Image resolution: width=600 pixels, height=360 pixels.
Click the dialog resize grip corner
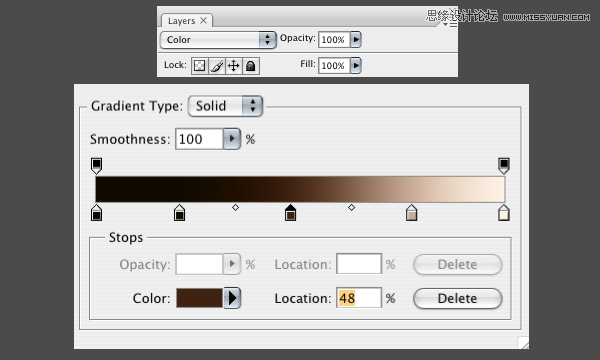523,343
